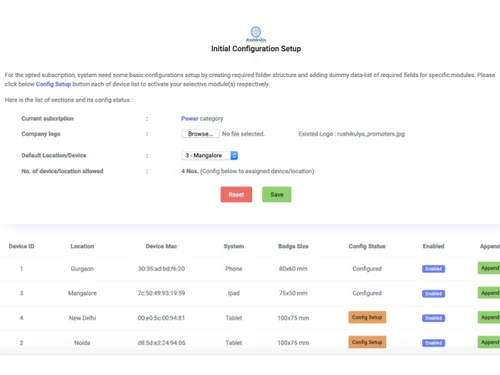Click the Phone system cell
Viewport: 500px width, 375px height.
(x=234, y=269)
